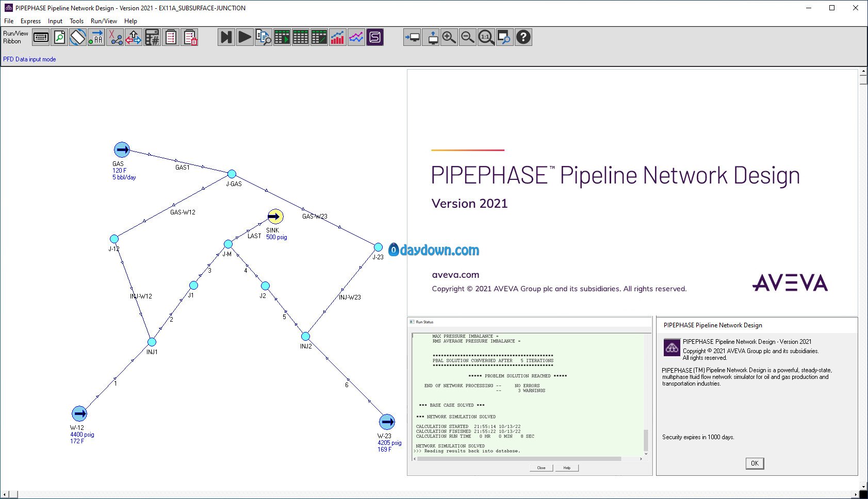Image resolution: width=868 pixels, height=499 pixels.
Task: Click the documents with magnifier icon
Action: (264, 37)
